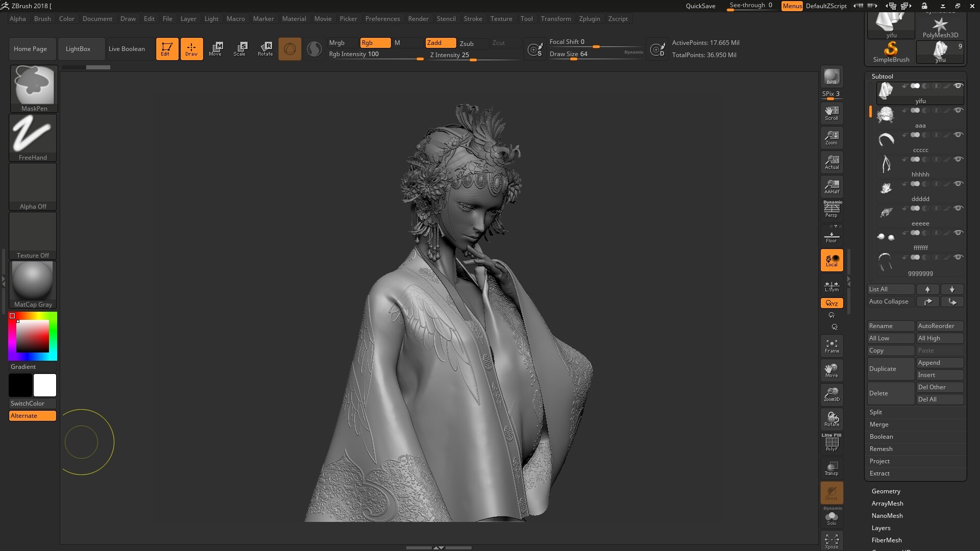Click the Rename subtool button
The width and height of the screenshot is (980, 551).
click(x=891, y=326)
